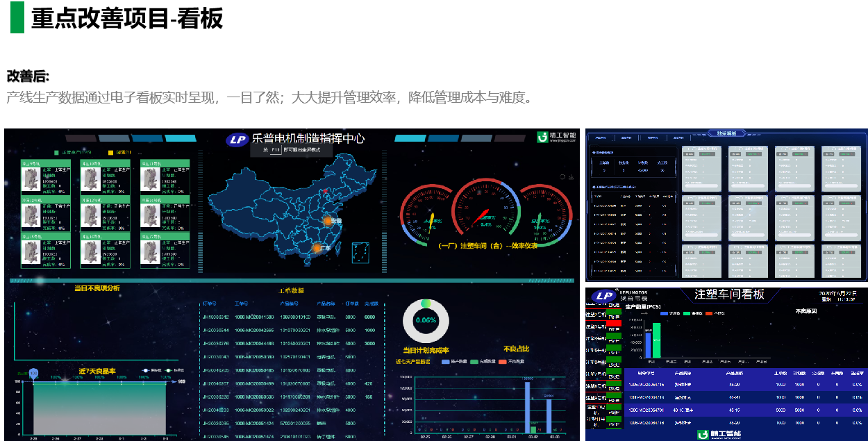Select the 安徽 orange marker on the map
This screenshot has width=868, height=441.
pos(328,222)
